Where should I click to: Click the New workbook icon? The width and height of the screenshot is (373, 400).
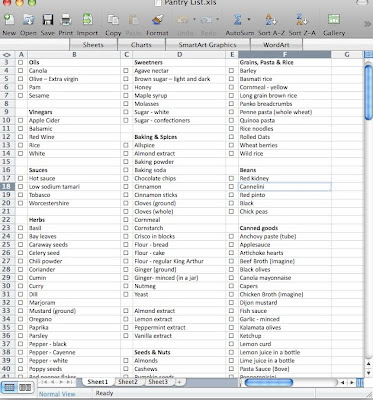(x=9, y=20)
